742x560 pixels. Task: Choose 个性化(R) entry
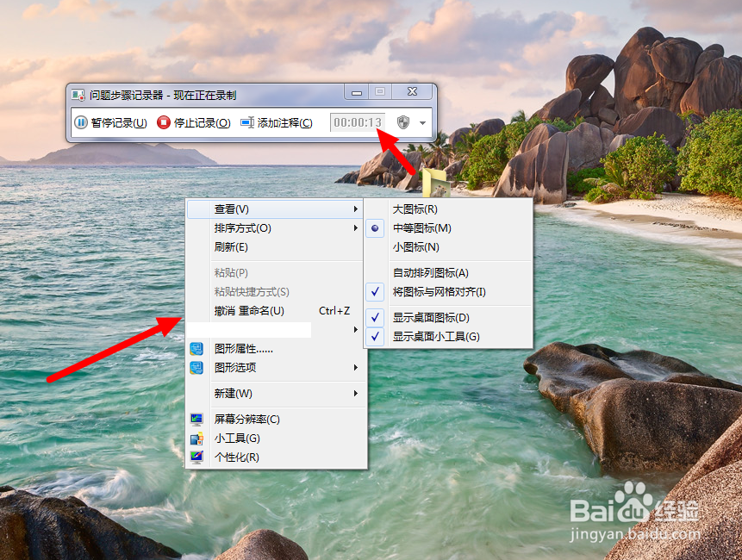(276, 457)
